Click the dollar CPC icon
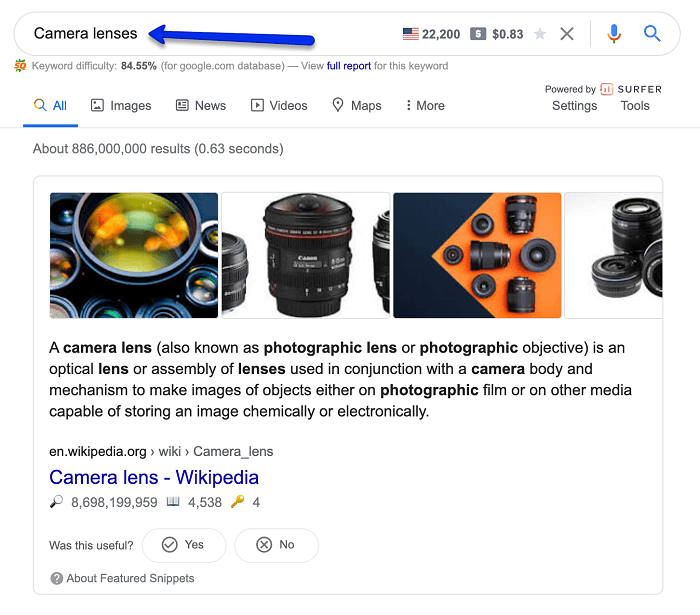 coord(478,34)
